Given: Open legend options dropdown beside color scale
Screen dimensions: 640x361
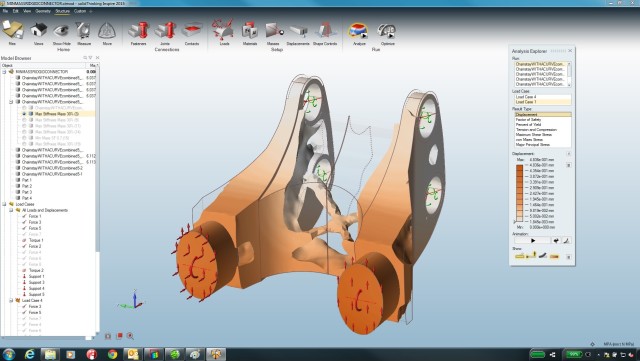Looking at the screenshot, I should 569,165.
